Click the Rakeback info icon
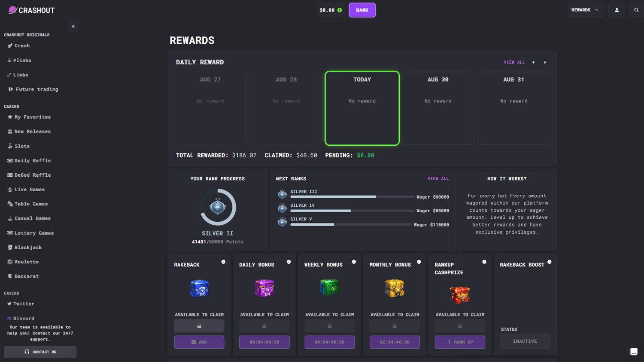Screen dimensions: 644x362 223,262
